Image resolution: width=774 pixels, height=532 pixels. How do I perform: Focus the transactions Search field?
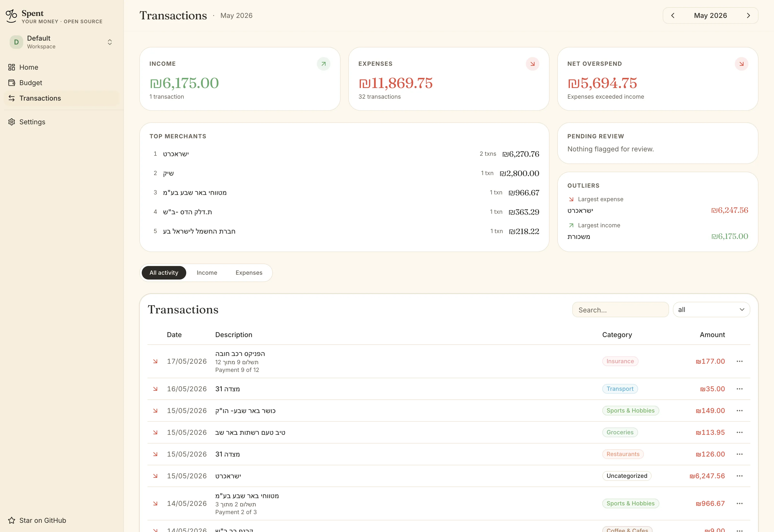point(620,310)
